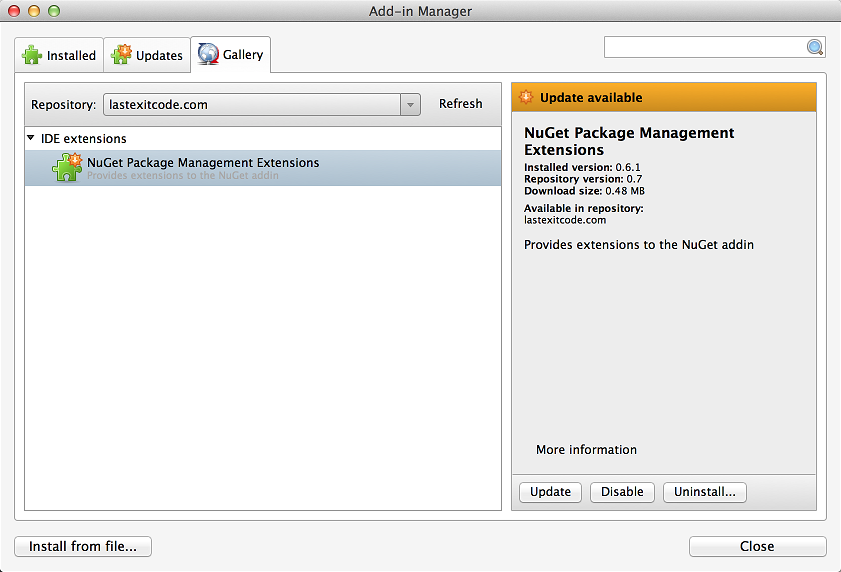The height and width of the screenshot is (572, 841).
Task: Click the red window close button
Action: click(14, 11)
